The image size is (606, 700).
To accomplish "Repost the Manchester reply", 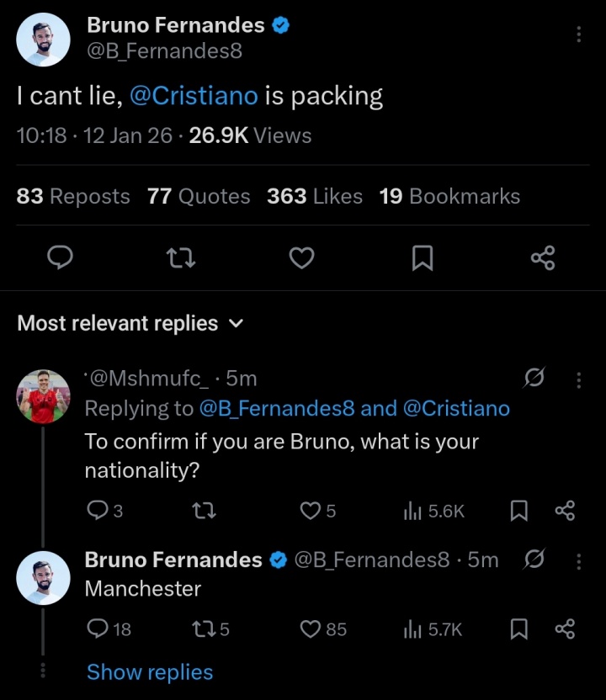I will (205, 628).
